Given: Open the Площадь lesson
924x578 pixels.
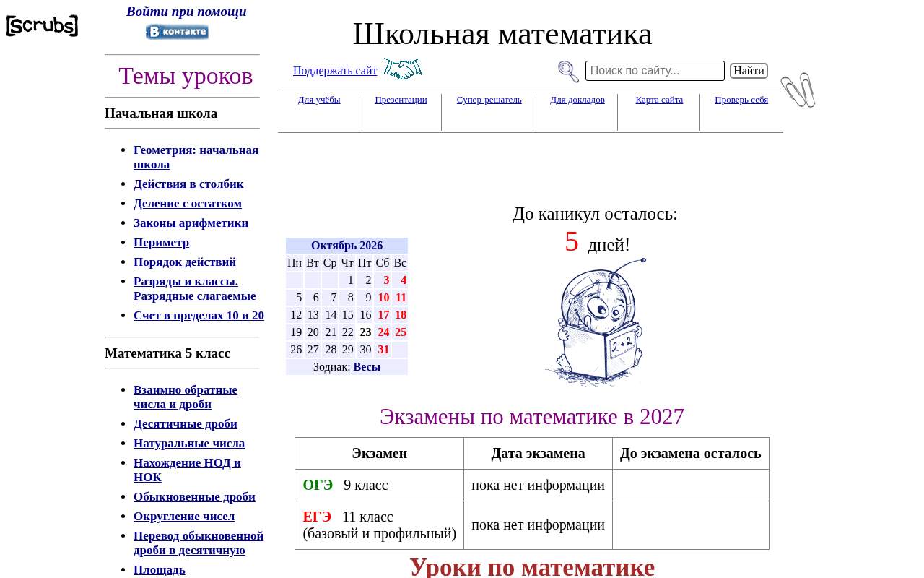Looking at the screenshot, I should click(x=160, y=570).
